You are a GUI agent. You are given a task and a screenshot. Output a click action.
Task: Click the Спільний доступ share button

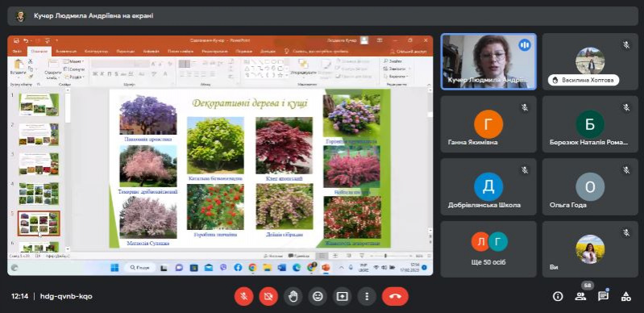(409, 52)
